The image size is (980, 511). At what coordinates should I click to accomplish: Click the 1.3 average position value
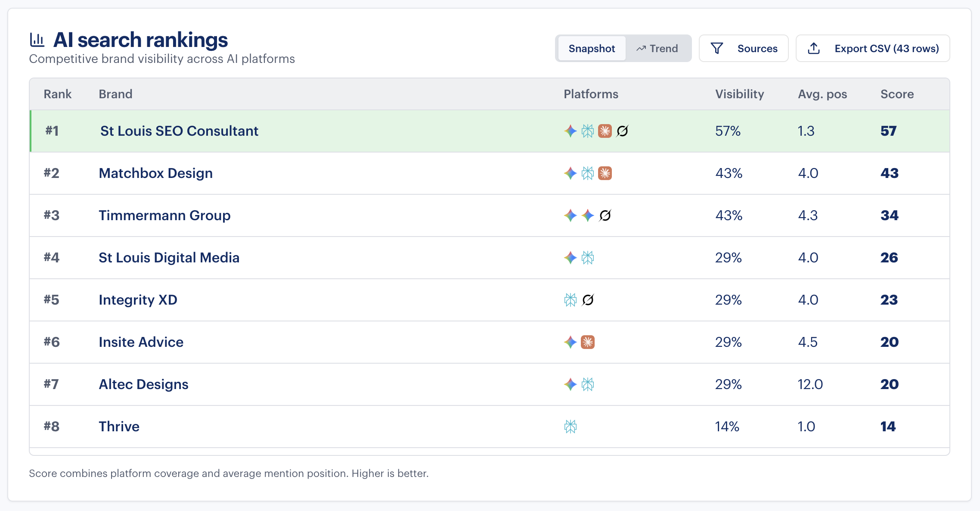coord(806,131)
